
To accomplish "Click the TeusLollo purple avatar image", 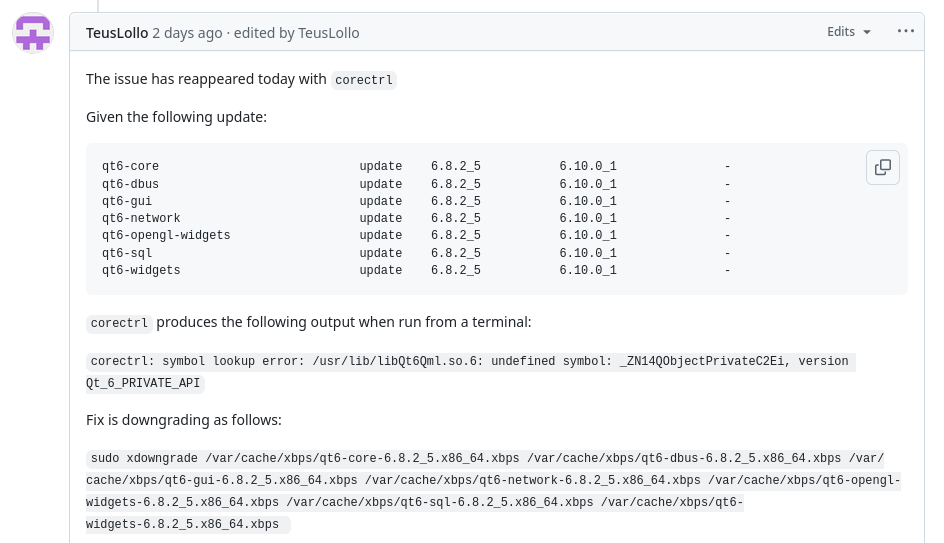I will coord(33,33).
